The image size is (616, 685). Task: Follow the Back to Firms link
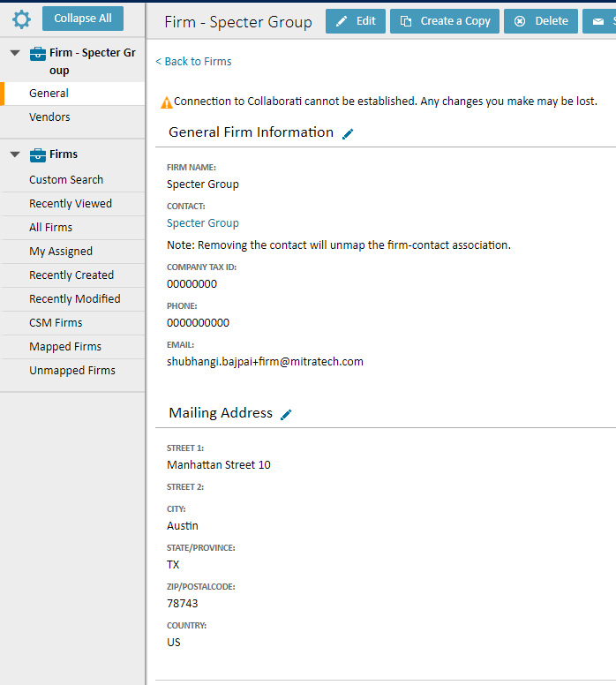(x=193, y=62)
